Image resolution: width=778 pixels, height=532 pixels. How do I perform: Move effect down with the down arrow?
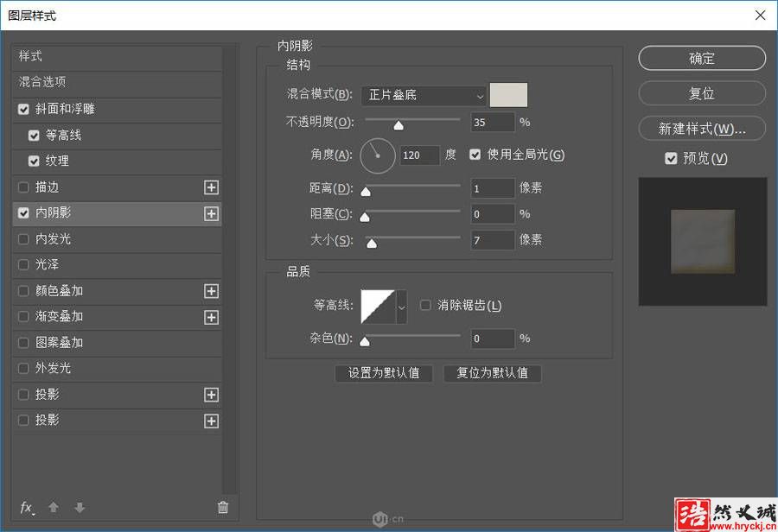tap(80, 507)
